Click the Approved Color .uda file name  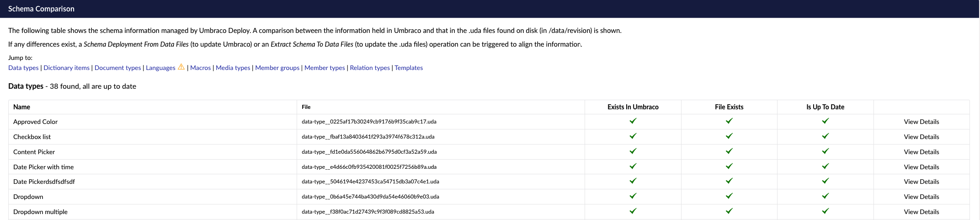tap(369, 122)
